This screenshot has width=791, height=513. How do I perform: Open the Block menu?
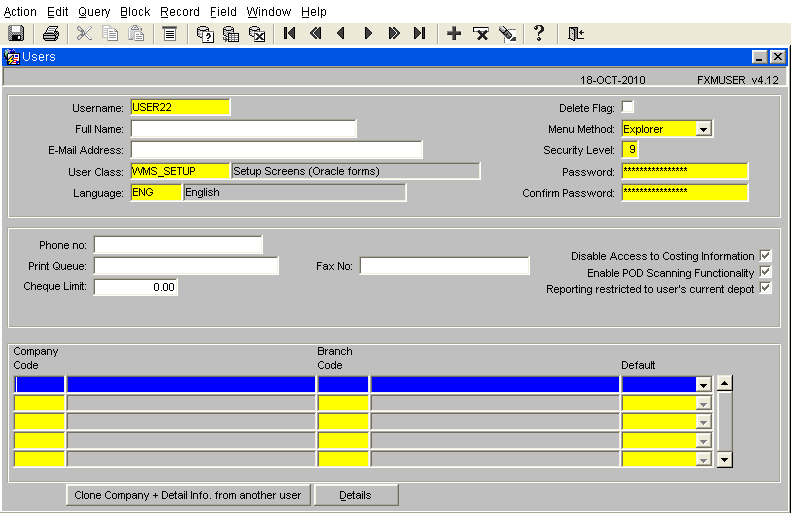point(135,12)
